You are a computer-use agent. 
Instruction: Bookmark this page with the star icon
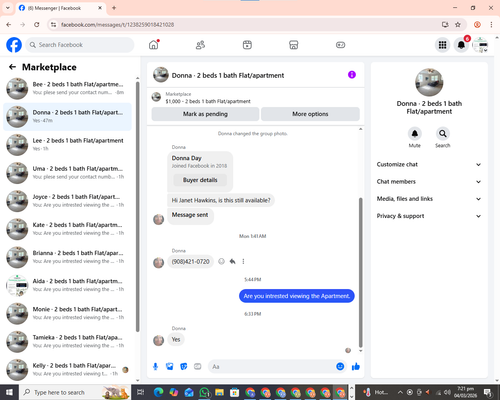point(458,25)
